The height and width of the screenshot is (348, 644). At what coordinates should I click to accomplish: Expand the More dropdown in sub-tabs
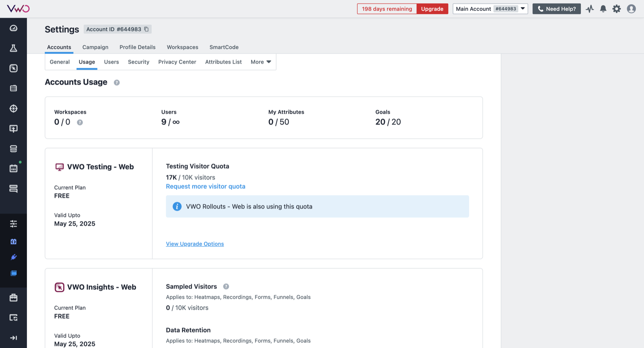[261, 62]
